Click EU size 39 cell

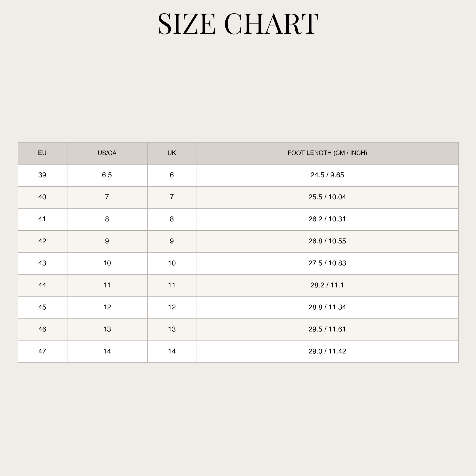[42, 175]
